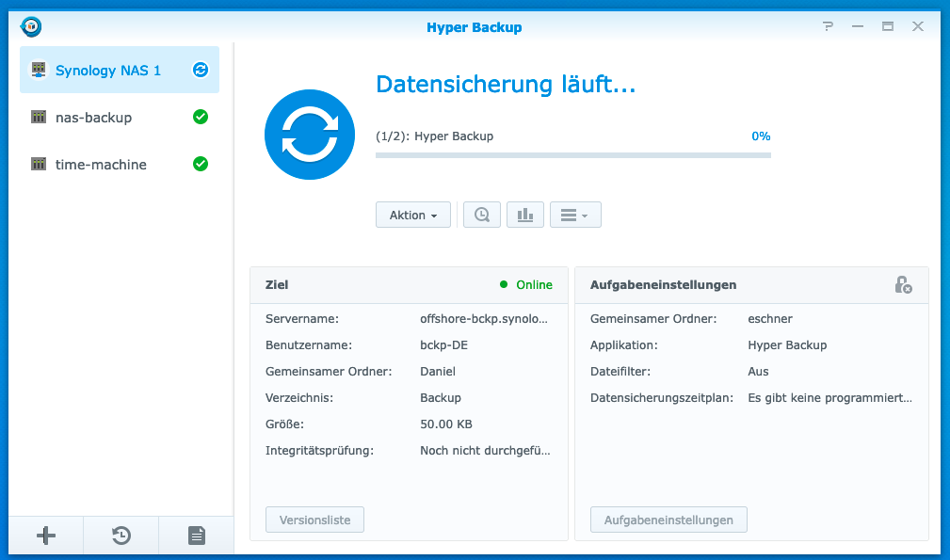Open the log document icon
950x560 pixels.
[x=196, y=536]
